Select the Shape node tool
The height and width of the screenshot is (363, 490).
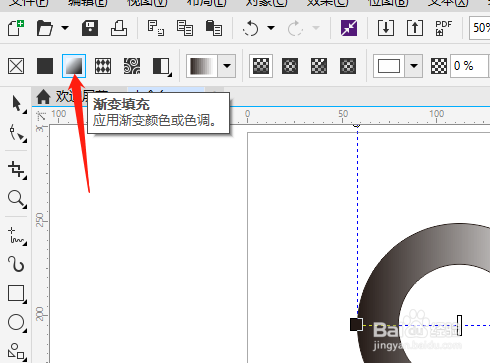click(x=18, y=133)
